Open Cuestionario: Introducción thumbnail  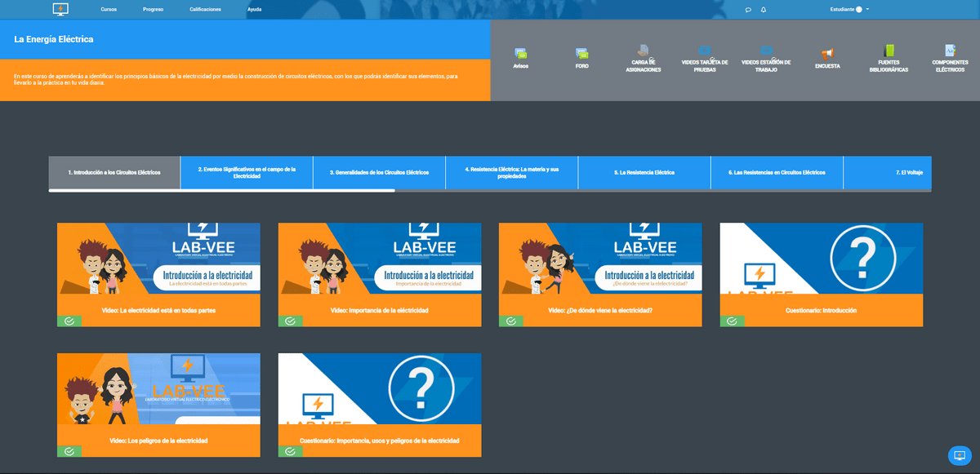[x=822, y=259]
